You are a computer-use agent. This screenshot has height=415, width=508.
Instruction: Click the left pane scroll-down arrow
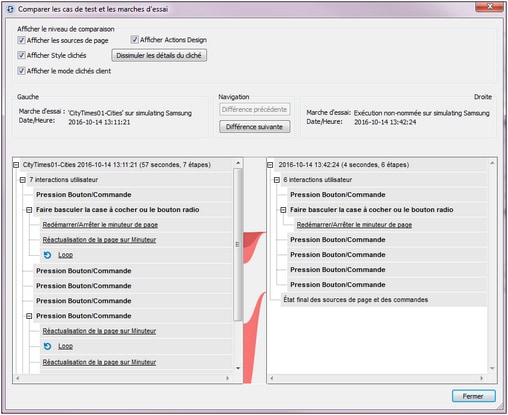tap(238, 368)
